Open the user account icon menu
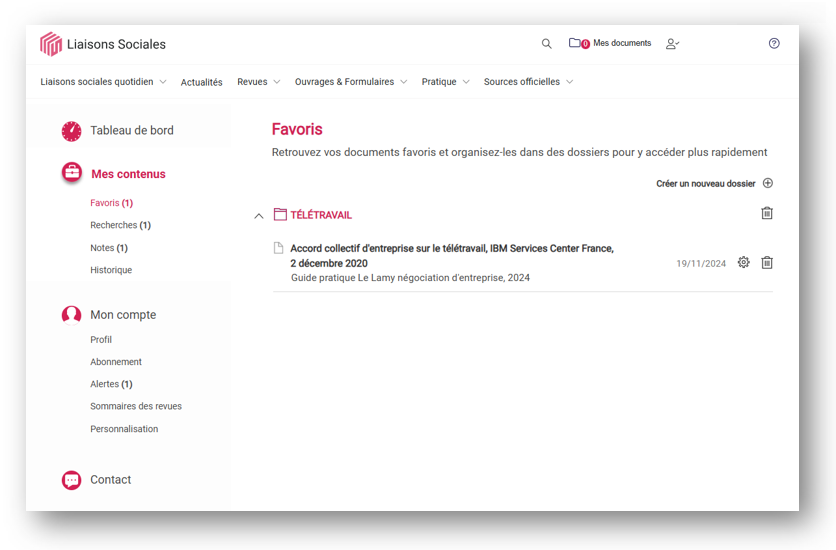836x550 pixels. pyautogui.click(x=672, y=44)
